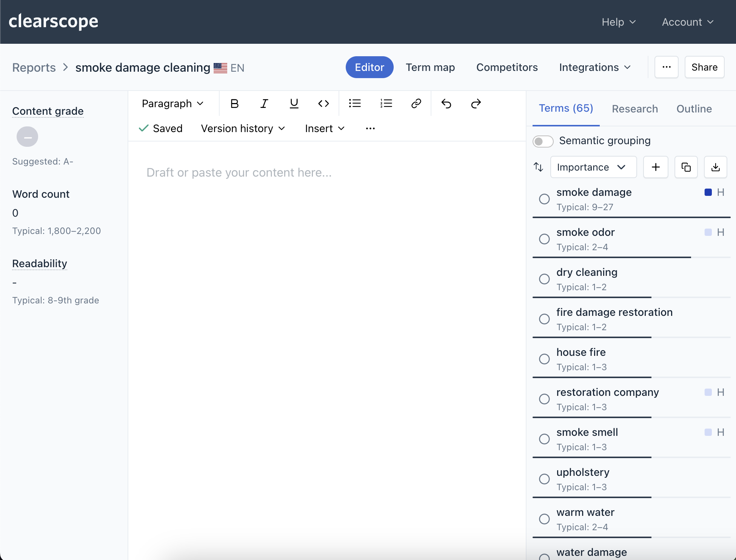Expand the Importance sort dropdown
This screenshot has height=560, width=736.
[593, 167]
